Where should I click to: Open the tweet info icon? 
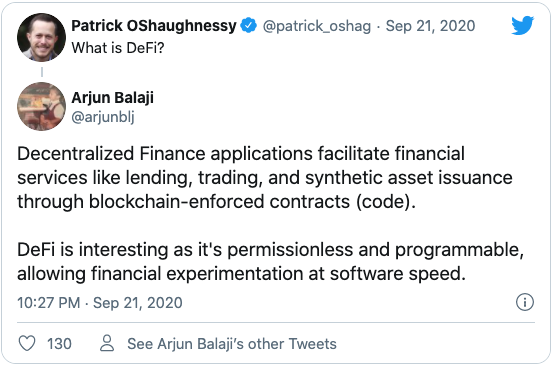pyautogui.click(x=525, y=302)
